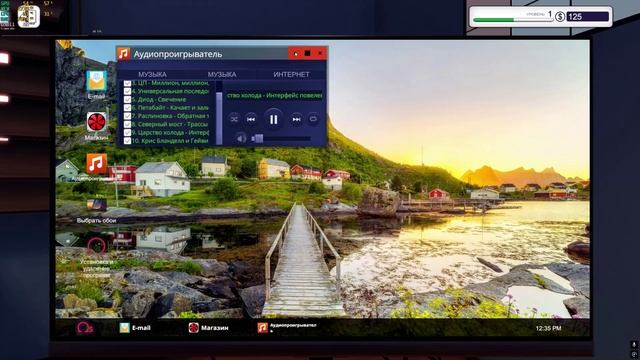640x360 pixels.
Task: Click the 12:35 PM taskbar clock
Action: [548, 328]
